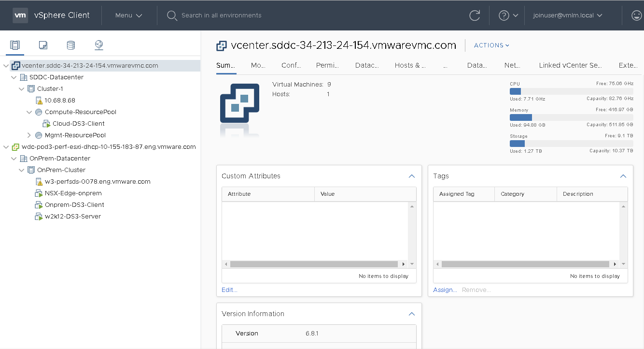
Task: Click the search magnifier icon
Action: click(x=172, y=15)
